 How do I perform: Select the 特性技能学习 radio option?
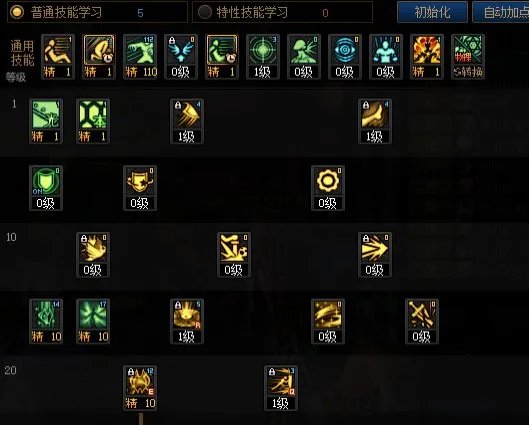204,12
